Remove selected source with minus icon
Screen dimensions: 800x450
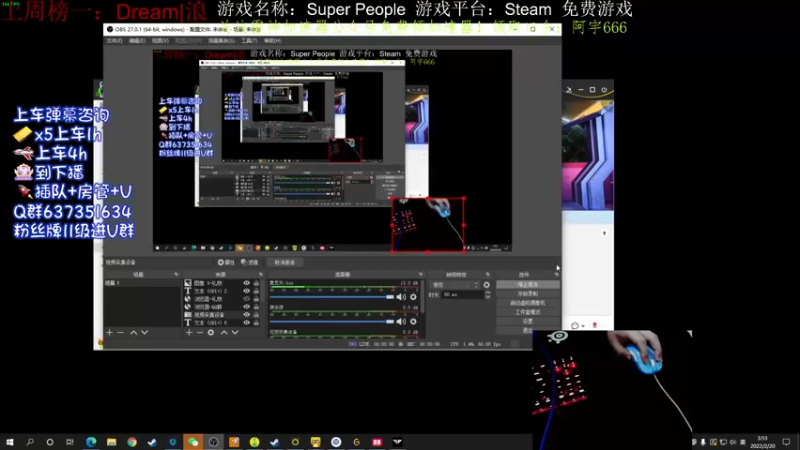tap(199, 333)
